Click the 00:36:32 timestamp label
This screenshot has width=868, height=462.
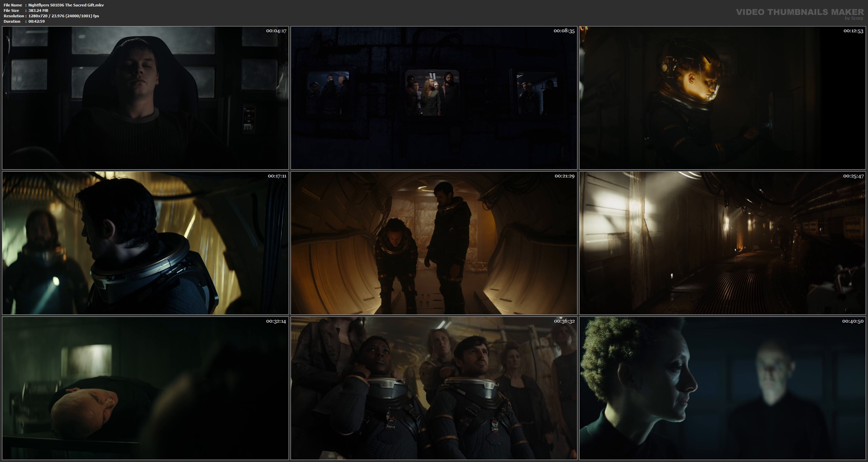click(564, 321)
